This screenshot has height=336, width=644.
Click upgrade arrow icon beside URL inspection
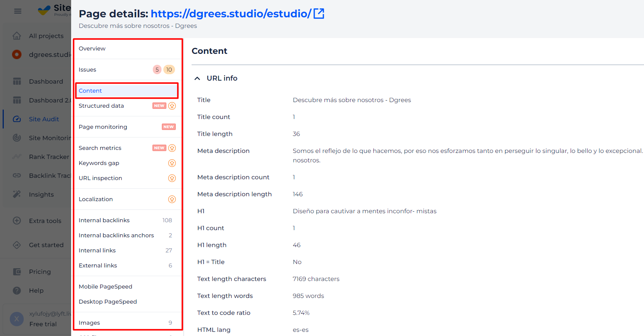[x=172, y=178]
